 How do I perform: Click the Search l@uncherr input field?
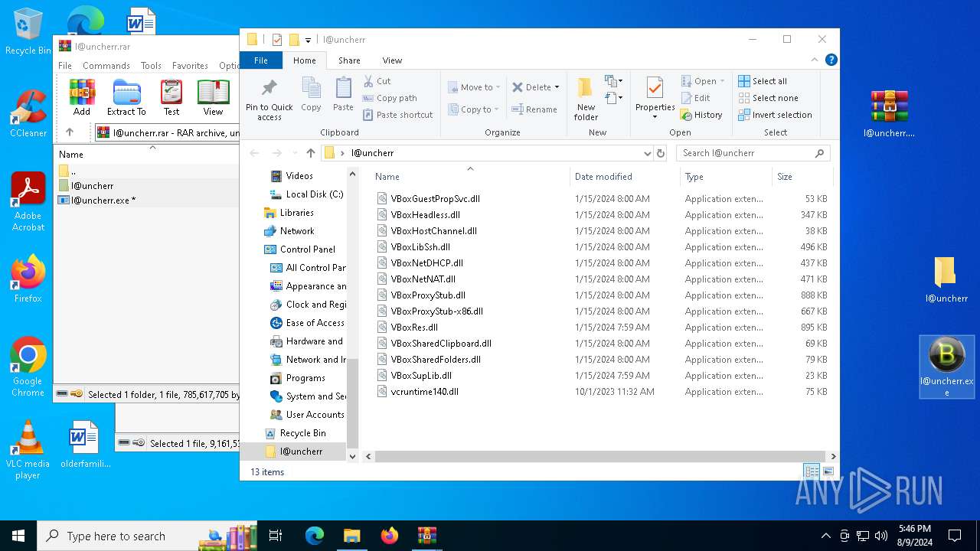pyautogui.click(x=753, y=153)
